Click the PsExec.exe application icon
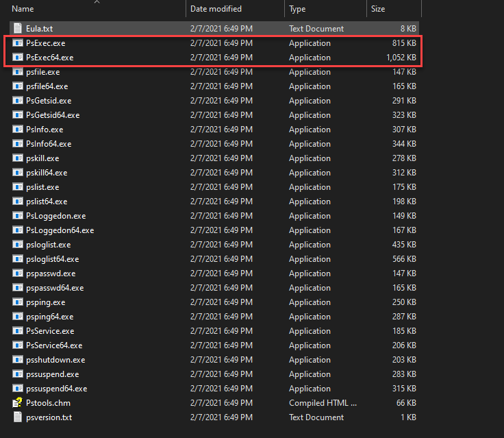This screenshot has height=438, width=504. 18,42
